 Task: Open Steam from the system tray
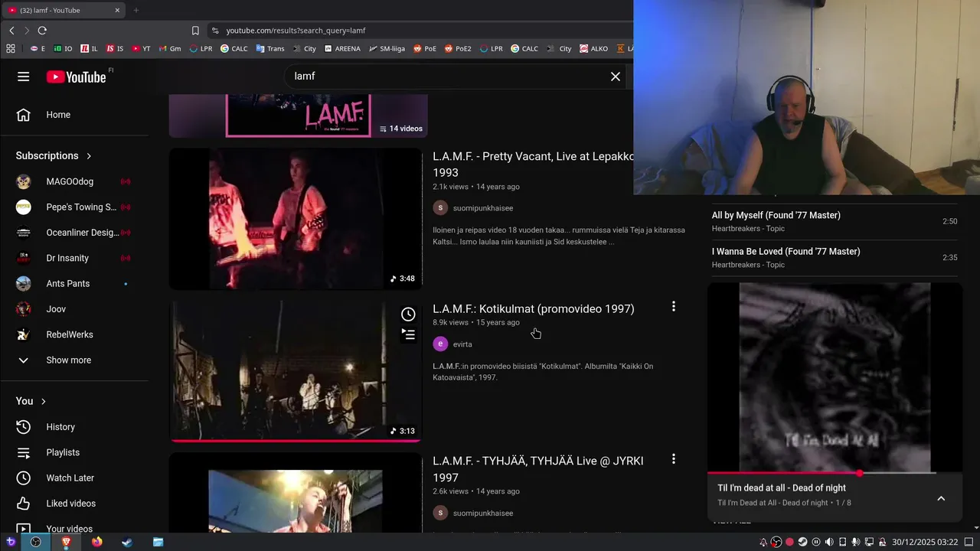(802, 542)
